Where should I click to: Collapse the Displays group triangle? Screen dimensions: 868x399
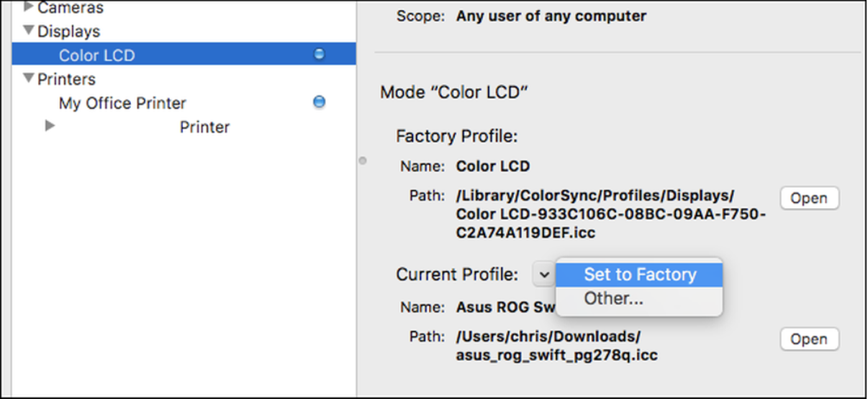point(29,31)
